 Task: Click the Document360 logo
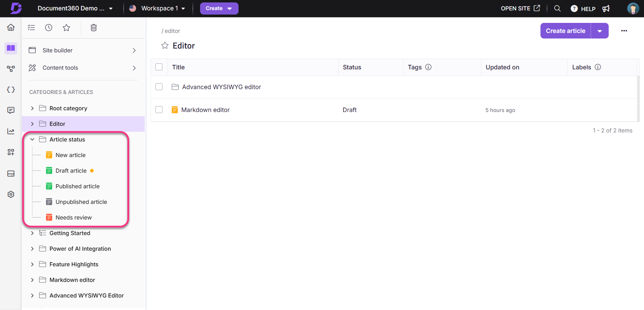(x=16, y=8)
